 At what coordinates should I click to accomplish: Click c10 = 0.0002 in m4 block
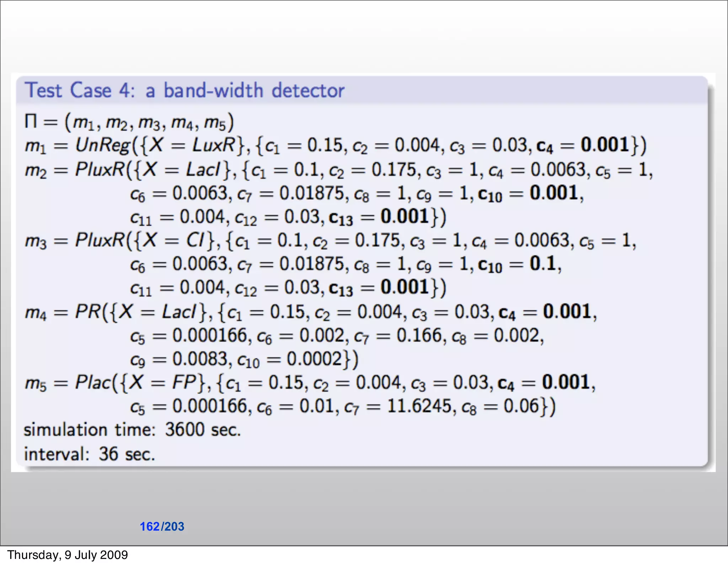tap(290, 359)
